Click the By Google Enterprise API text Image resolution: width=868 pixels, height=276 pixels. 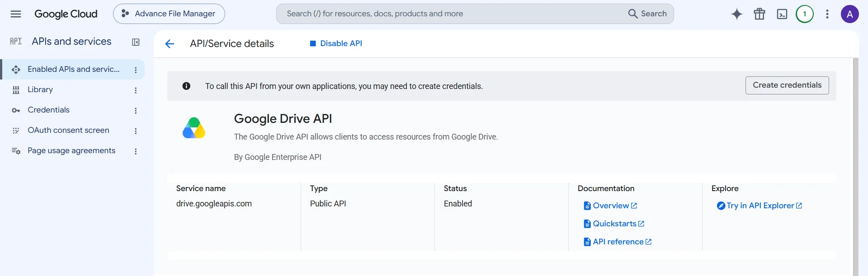tap(278, 157)
